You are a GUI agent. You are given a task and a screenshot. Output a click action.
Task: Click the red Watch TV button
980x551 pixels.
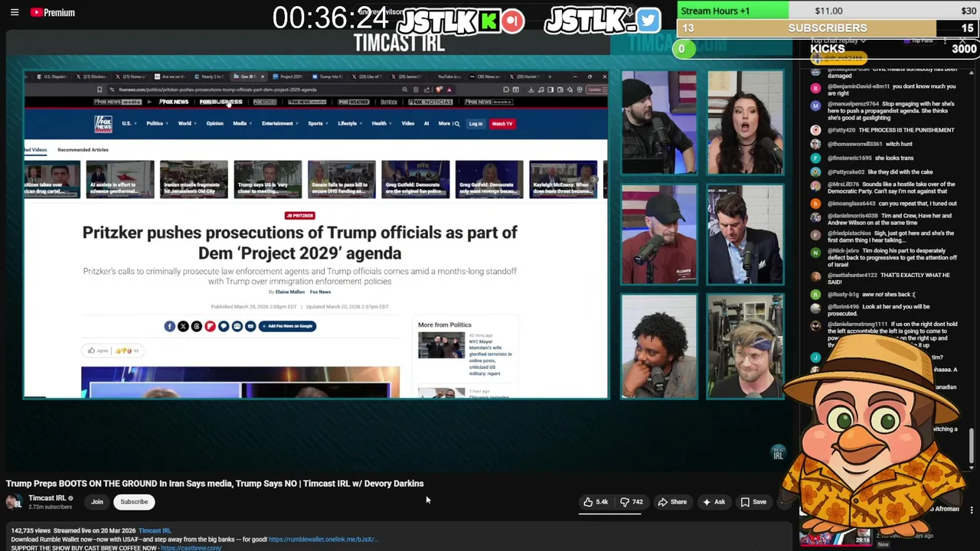502,123
